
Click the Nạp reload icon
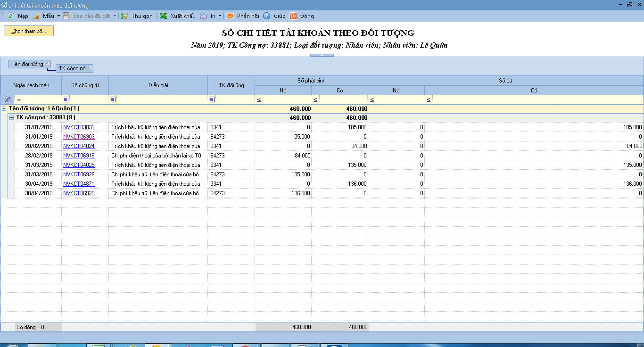pyautogui.click(x=11, y=16)
